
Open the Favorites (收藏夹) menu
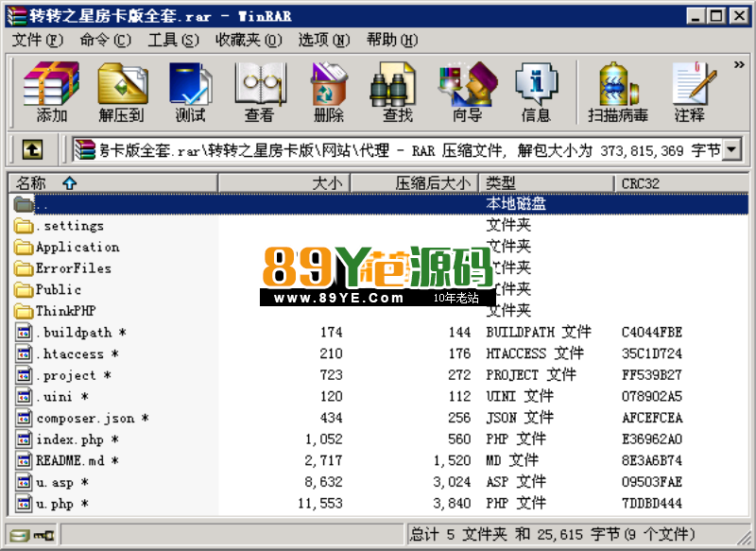[249, 40]
